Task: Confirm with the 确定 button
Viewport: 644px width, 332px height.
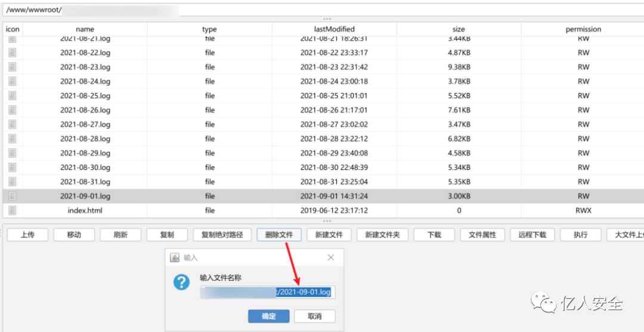Action: pyautogui.click(x=268, y=317)
